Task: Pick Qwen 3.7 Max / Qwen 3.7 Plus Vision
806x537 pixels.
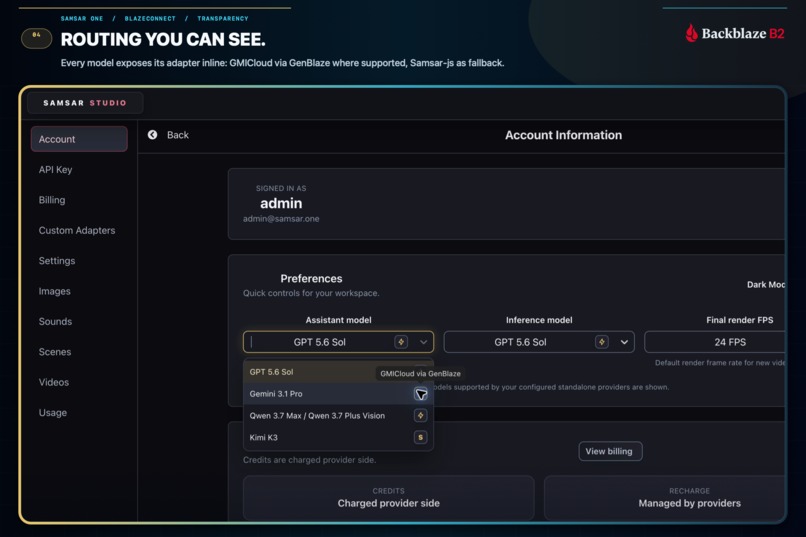Action: [338, 415]
